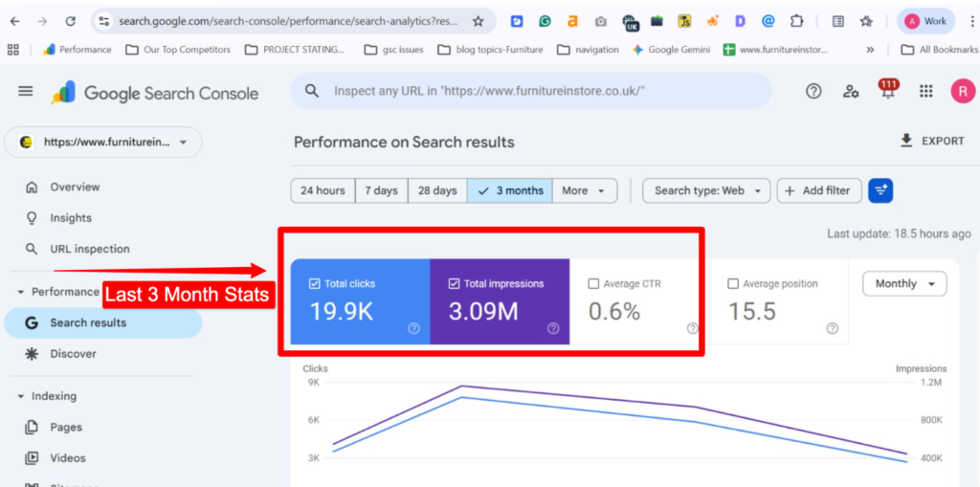Image resolution: width=980 pixels, height=487 pixels.
Task: Click the Inspect any URL search field
Action: pyautogui.click(x=531, y=91)
